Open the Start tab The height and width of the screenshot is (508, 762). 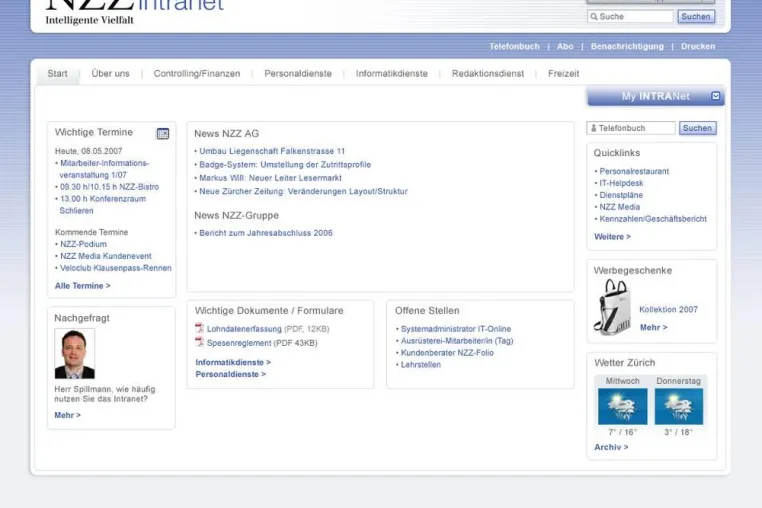[57, 73]
